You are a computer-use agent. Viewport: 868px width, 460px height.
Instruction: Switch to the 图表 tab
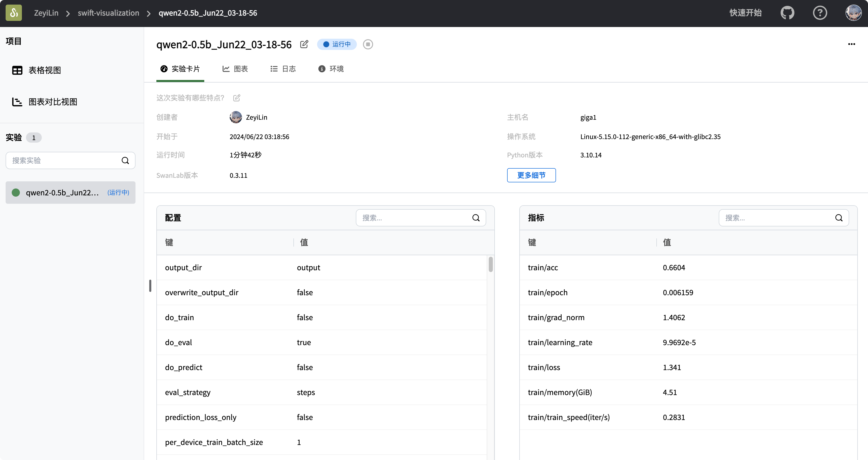(x=235, y=69)
